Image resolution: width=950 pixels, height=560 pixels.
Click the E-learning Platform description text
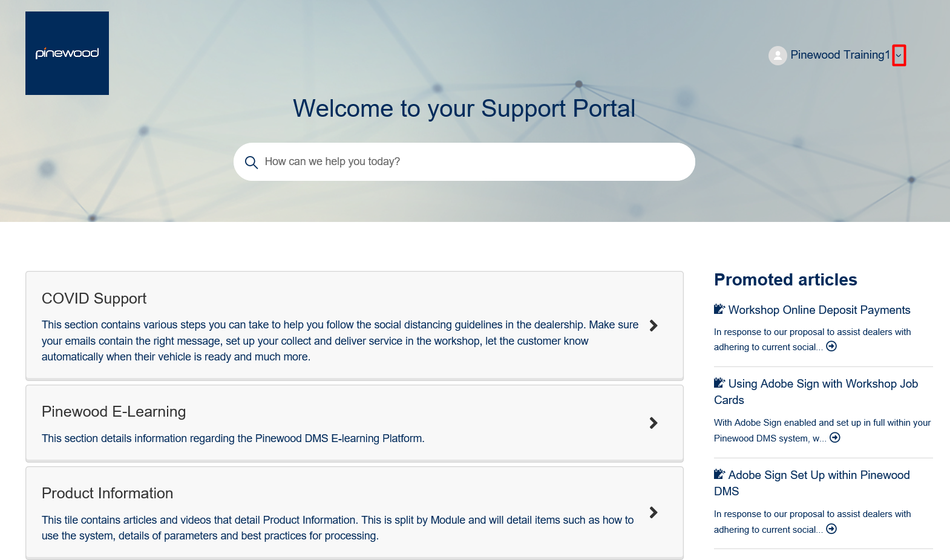(x=233, y=438)
